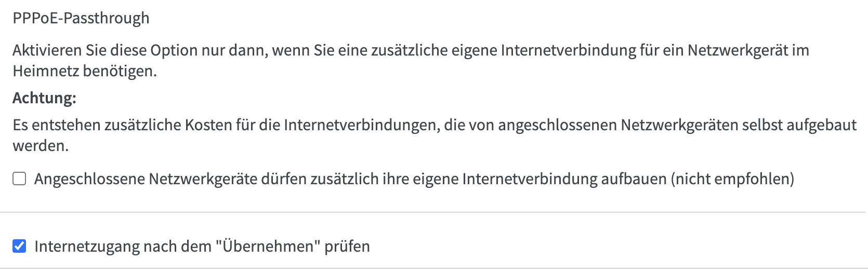Uncheck the Internetzugang prüfen checkbox
The image size is (868, 274).
tap(19, 246)
